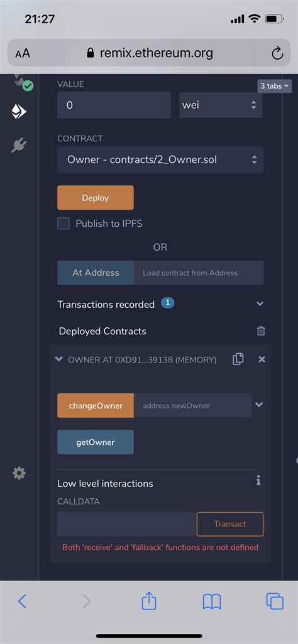Click the Transact button
This screenshot has width=298, height=644.
[230, 524]
